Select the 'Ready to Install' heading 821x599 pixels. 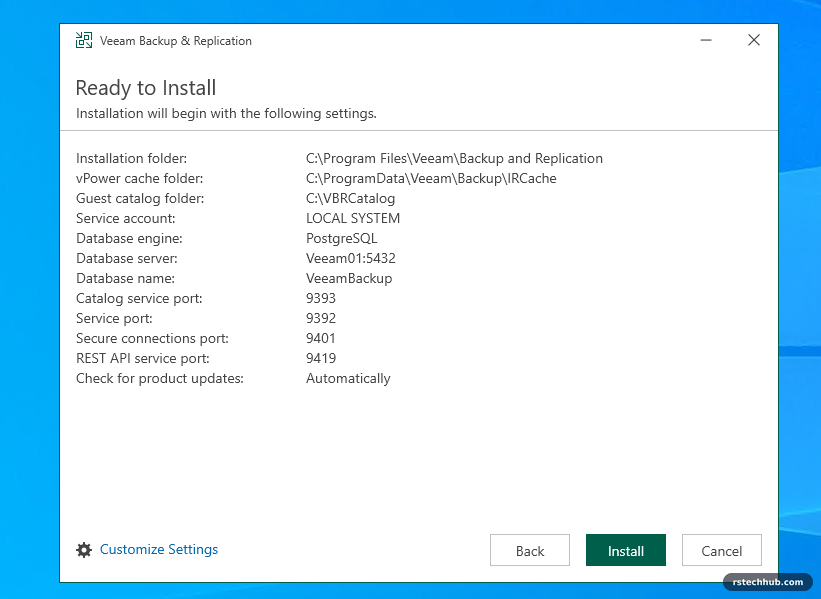(146, 88)
